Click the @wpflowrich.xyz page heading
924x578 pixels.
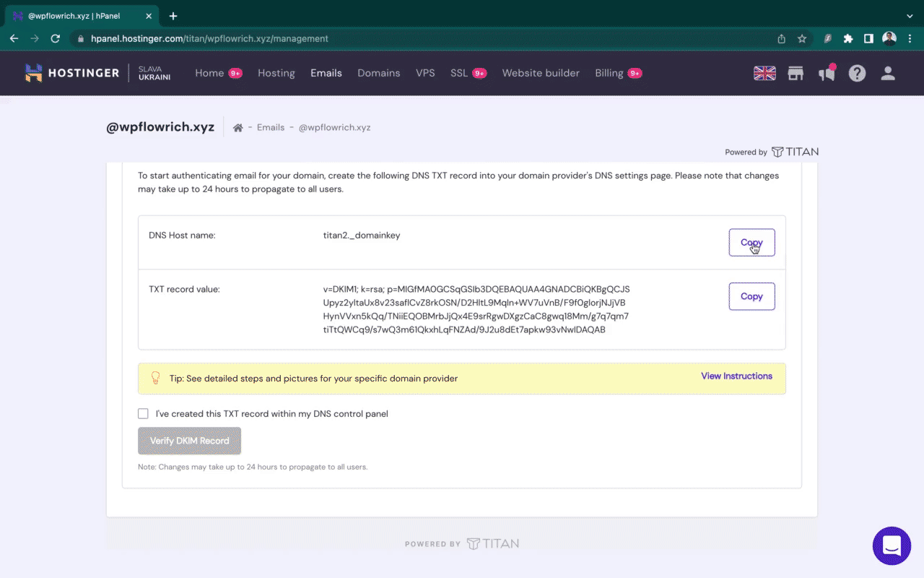(x=160, y=127)
